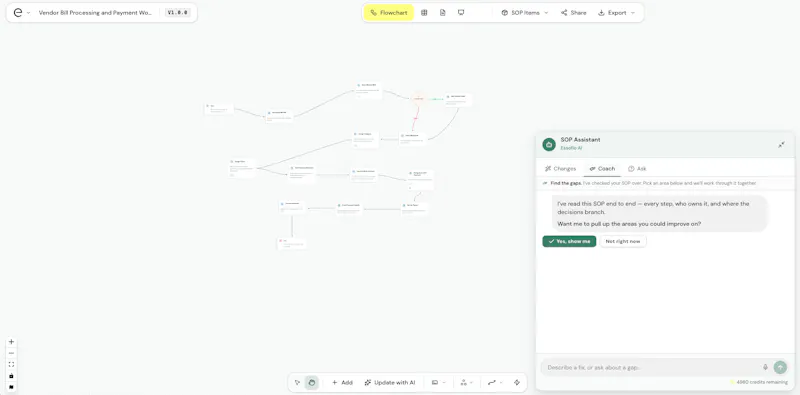The height and width of the screenshot is (395, 800).
Task: Open the Export dropdown
Action: pos(617,13)
